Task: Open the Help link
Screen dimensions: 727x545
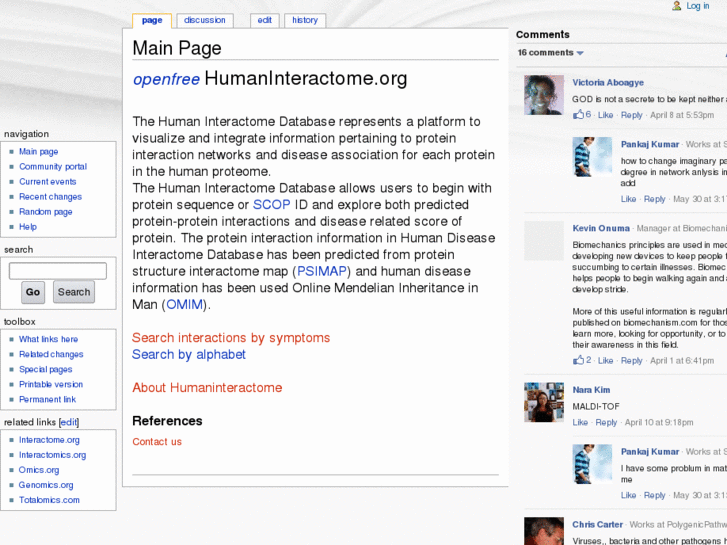Action: pos(27,227)
